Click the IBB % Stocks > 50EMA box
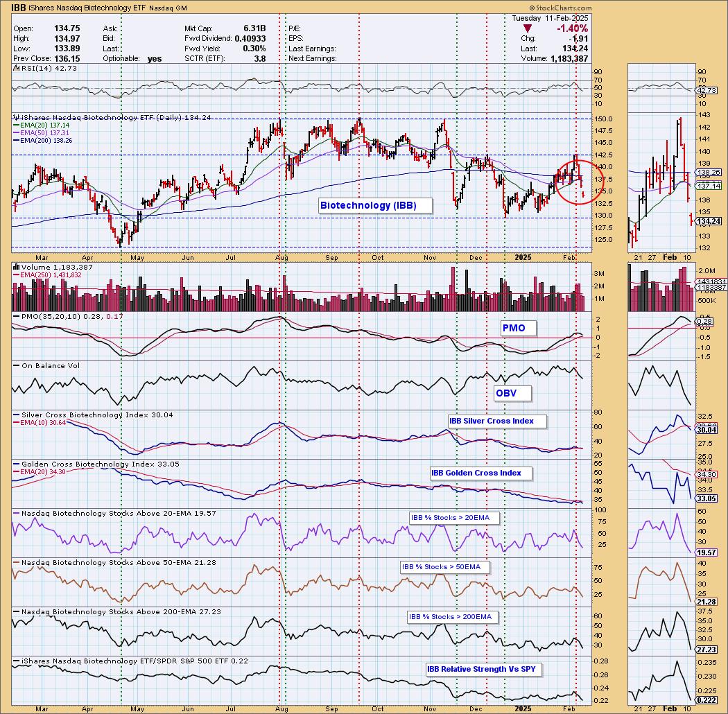 point(445,567)
